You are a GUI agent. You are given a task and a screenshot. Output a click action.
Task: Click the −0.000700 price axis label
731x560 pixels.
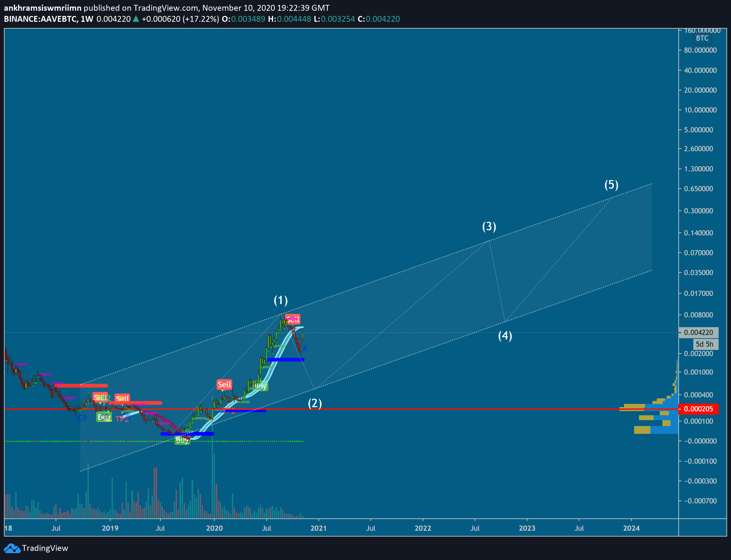pyautogui.click(x=700, y=501)
